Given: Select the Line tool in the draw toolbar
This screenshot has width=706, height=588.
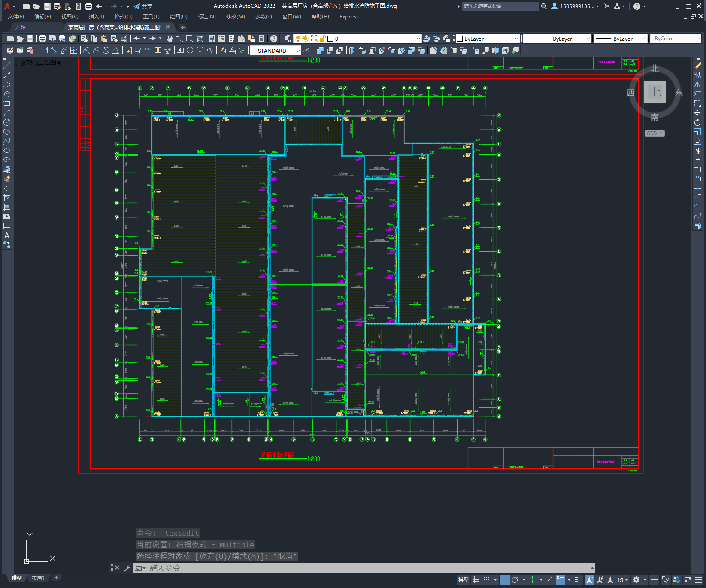Looking at the screenshot, I should 7,66.
